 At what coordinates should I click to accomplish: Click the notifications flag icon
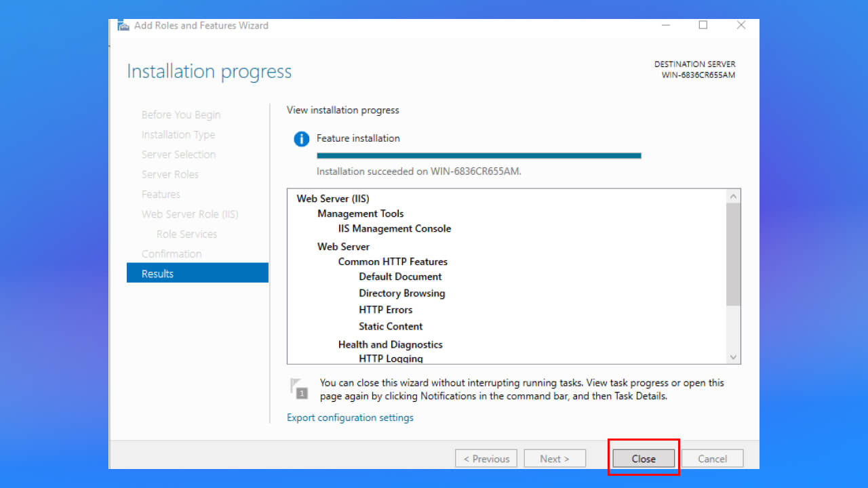tap(299, 388)
